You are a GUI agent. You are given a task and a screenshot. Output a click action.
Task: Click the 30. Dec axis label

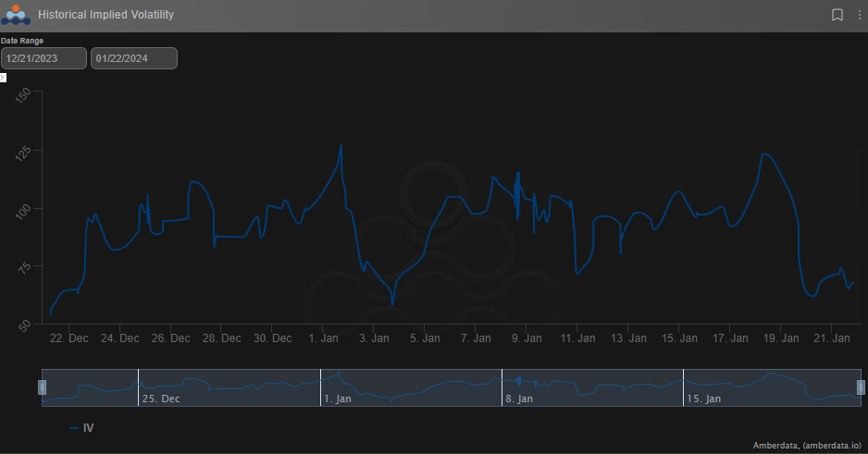point(272,338)
